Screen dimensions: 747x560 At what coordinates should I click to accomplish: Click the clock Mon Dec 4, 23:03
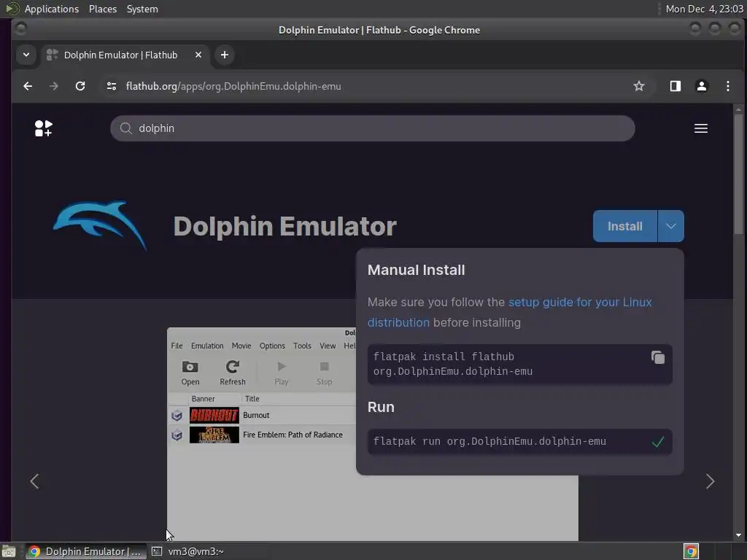point(704,9)
